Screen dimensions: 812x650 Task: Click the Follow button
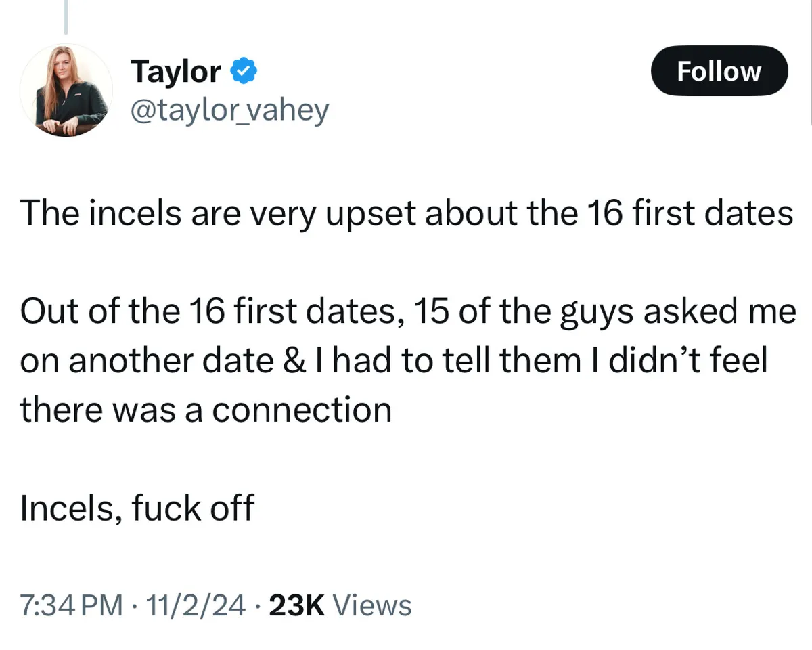click(719, 70)
